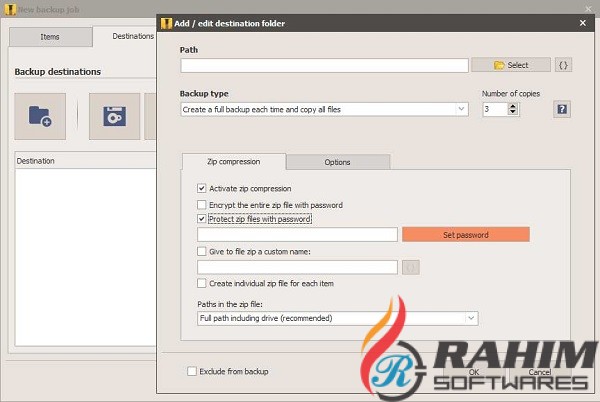Click the zip password input field
Viewport: 600px width, 402px height.
click(x=297, y=234)
